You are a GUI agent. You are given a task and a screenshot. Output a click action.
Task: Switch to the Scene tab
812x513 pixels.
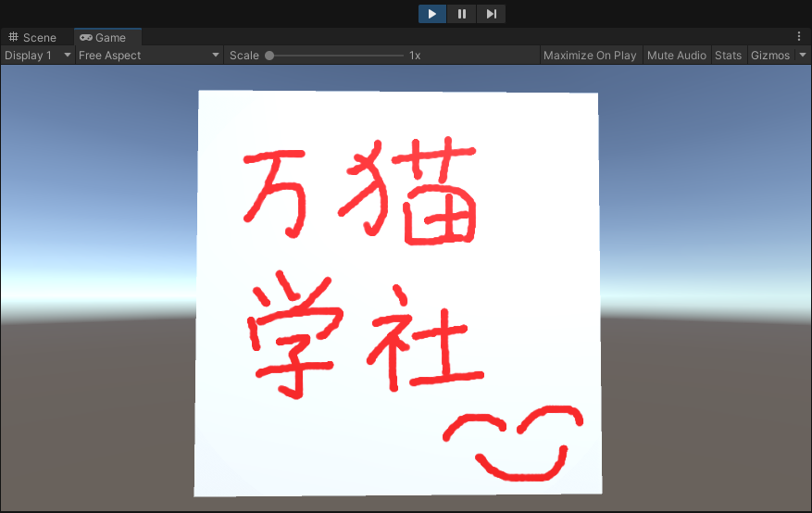[x=32, y=38]
